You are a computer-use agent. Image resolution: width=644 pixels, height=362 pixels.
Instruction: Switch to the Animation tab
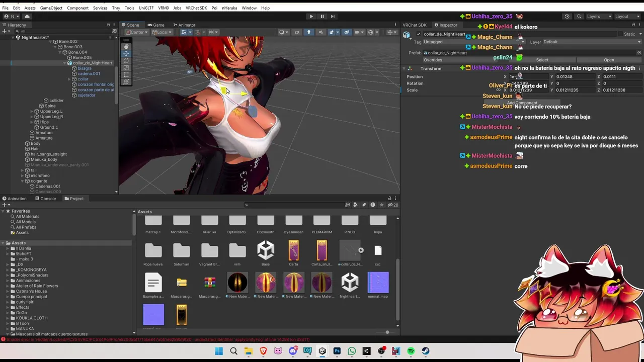[x=14, y=199]
